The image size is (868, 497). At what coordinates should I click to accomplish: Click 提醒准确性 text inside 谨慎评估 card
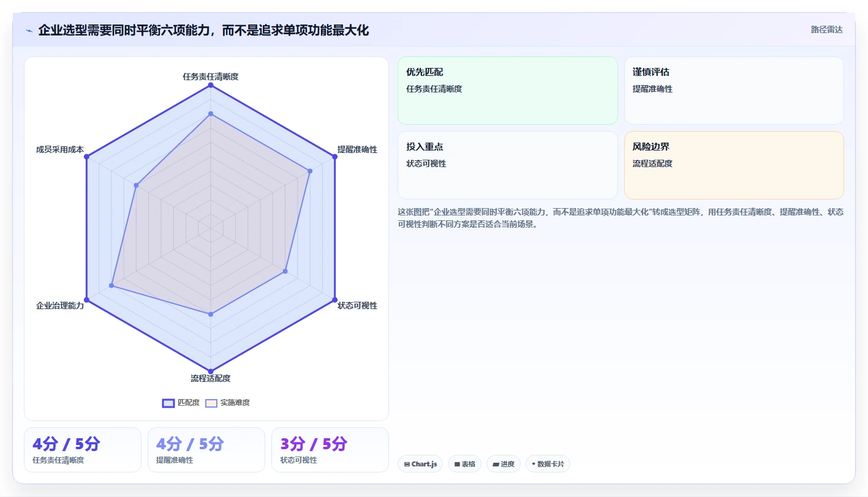tap(652, 89)
